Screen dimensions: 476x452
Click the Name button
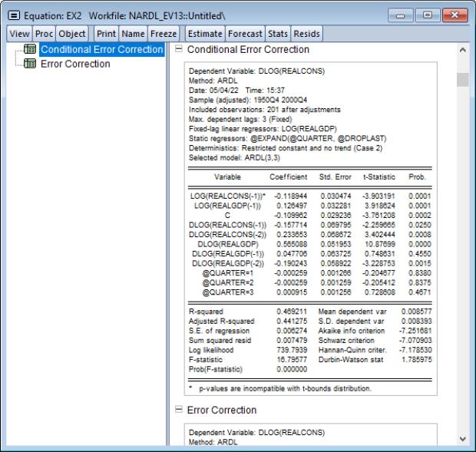coord(132,34)
